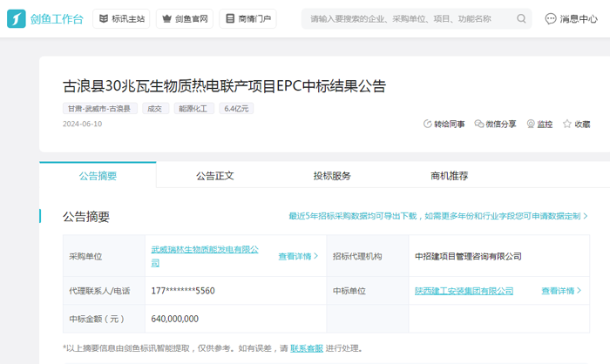Click 联系客服 link
Viewport: 610px width, 364px height.
pyautogui.click(x=307, y=348)
